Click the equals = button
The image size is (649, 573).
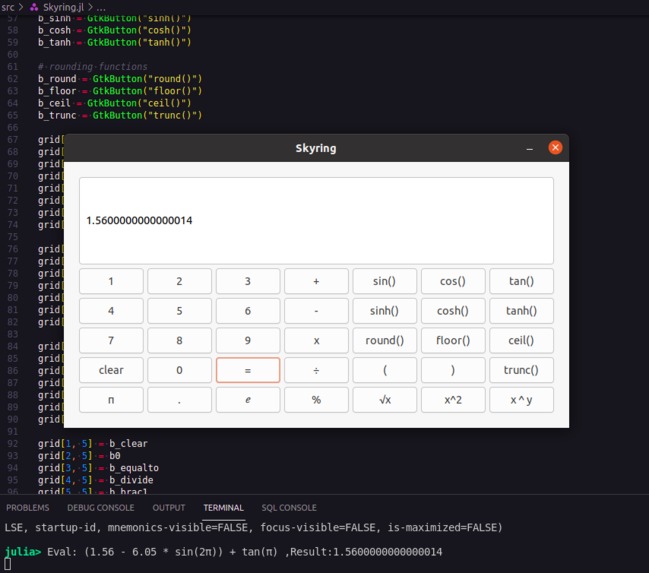[x=248, y=370]
